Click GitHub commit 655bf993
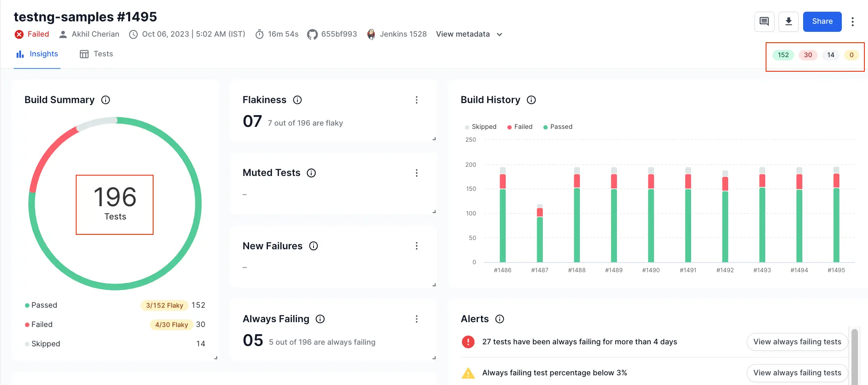 click(x=332, y=34)
